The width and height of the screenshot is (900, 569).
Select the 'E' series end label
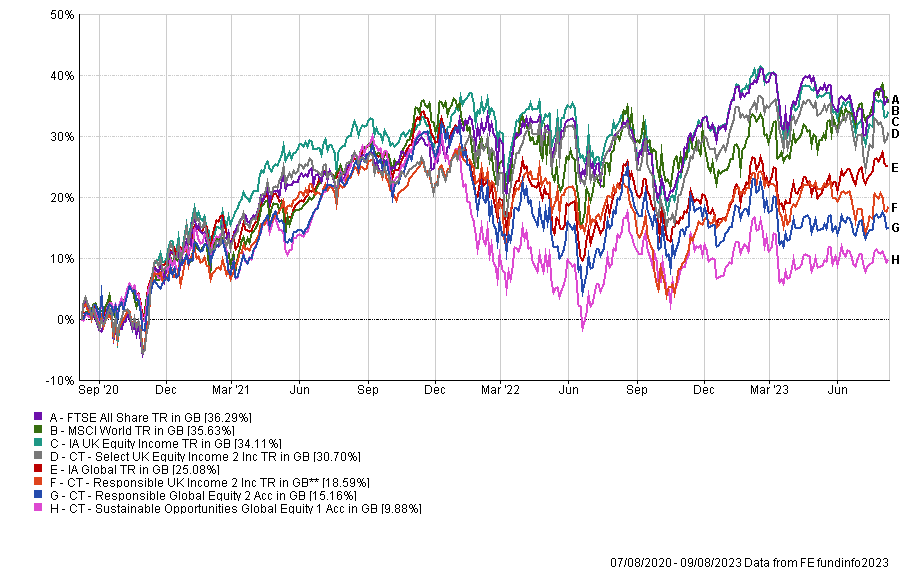tap(895, 168)
